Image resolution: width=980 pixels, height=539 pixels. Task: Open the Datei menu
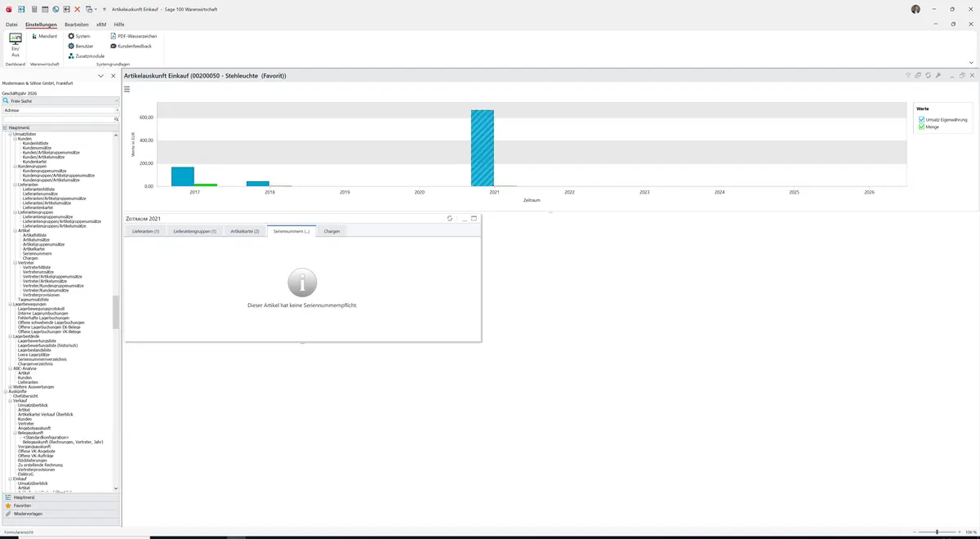11,24
